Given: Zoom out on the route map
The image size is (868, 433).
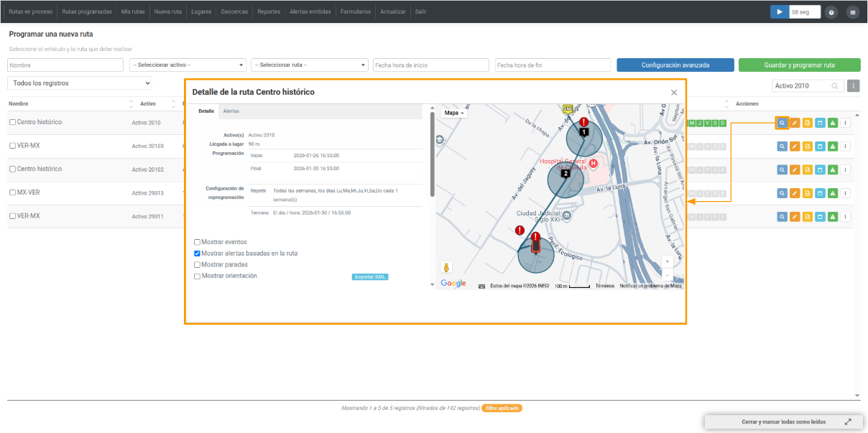Looking at the screenshot, I should (668, 275).
